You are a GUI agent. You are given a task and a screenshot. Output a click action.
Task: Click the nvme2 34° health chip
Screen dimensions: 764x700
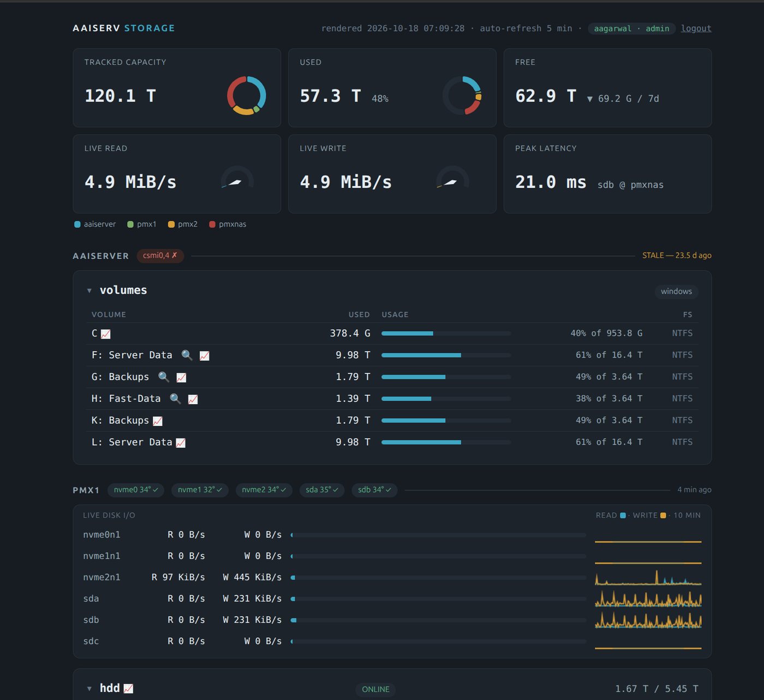(264, 490)
